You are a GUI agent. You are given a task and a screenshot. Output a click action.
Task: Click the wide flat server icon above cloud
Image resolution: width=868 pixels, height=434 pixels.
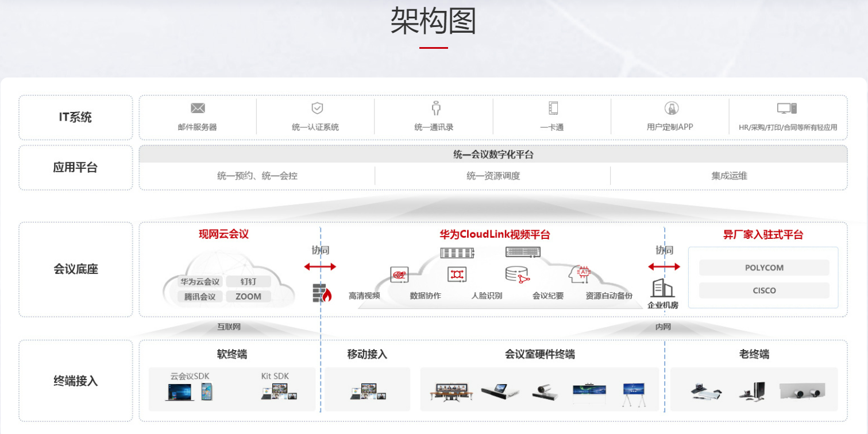(523, 251)
